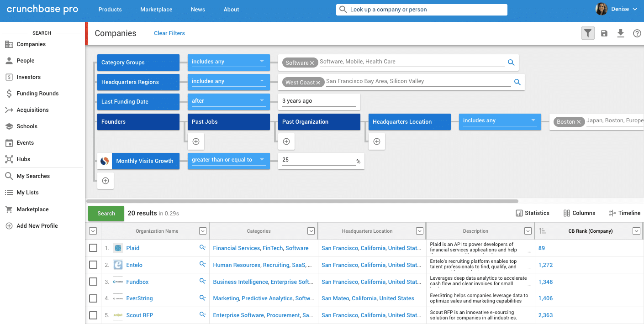The width and height of the screenshot is (644, 324).
Task: Click Denise's profile avatar
Action: pos(602,9)
